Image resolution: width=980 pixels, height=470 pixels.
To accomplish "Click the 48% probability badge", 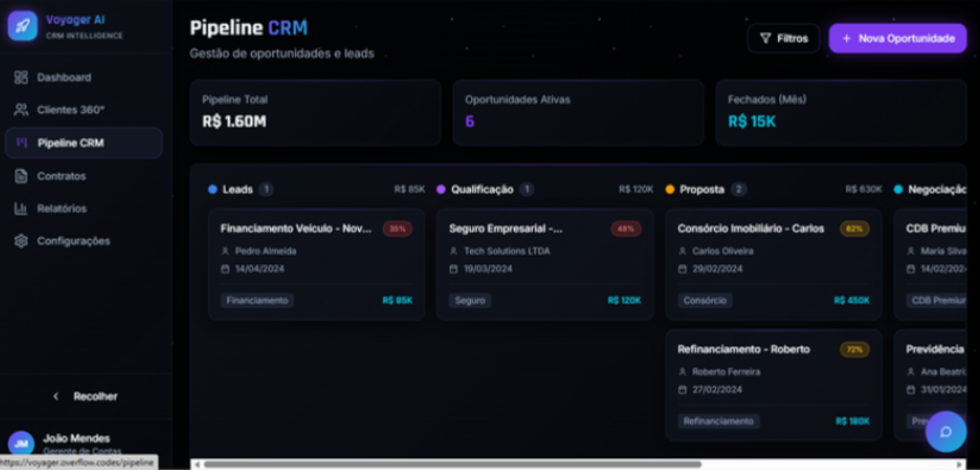I will 626,229.
